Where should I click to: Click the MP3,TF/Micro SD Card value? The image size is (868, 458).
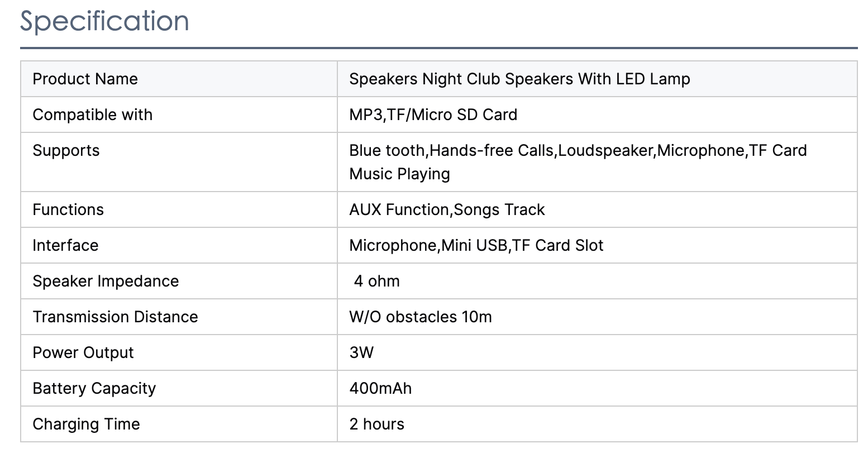[433, 115]
